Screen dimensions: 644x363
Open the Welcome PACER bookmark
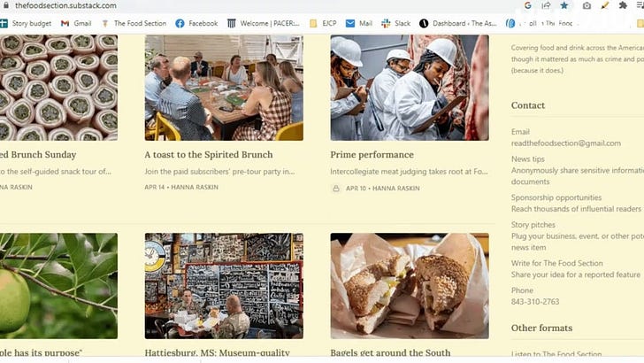click(x=263, y=23)
